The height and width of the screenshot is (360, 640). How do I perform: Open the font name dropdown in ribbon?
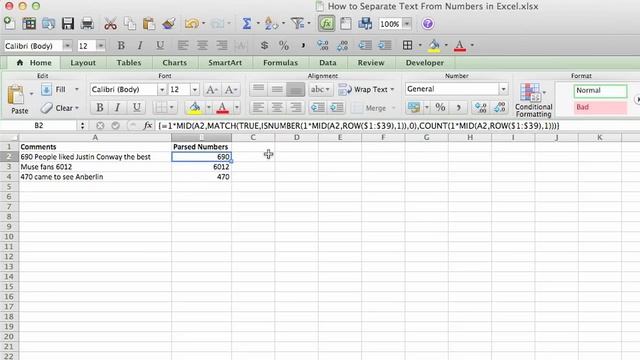coord(162,89)
